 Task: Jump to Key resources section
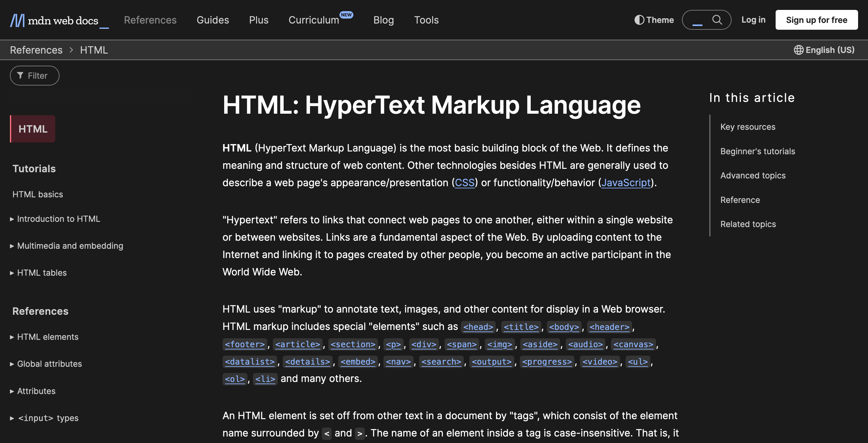pos(748,127)
